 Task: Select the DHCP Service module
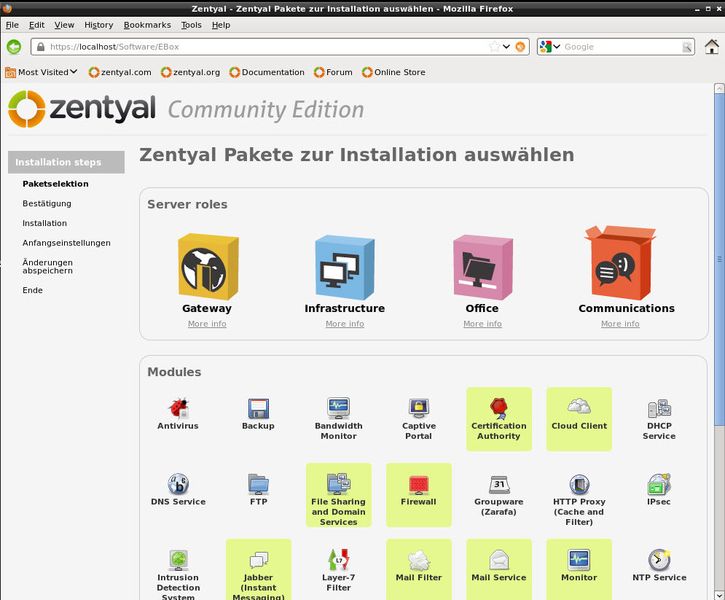coord(659,419)
